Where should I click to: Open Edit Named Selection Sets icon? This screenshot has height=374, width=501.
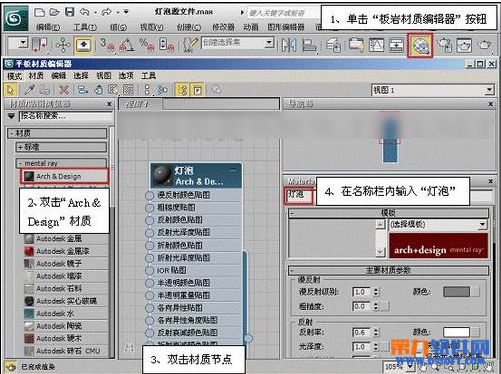click(x=191, y=45)
